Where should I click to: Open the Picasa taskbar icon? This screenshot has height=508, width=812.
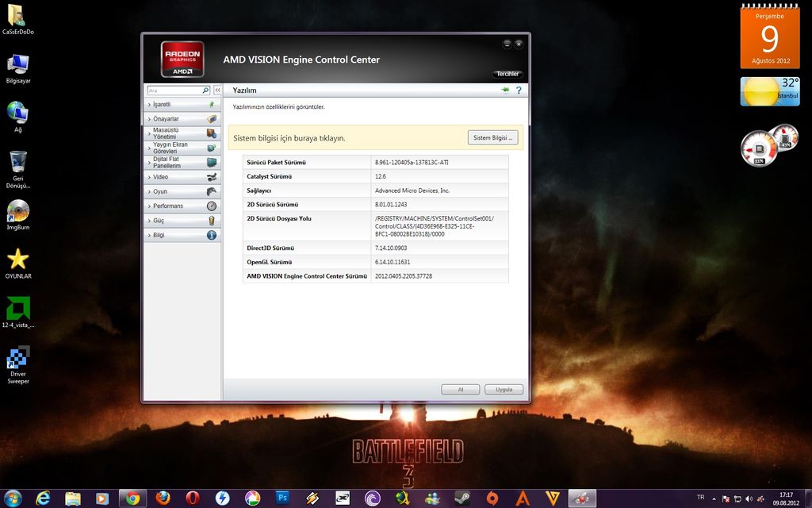pos(252,498)
